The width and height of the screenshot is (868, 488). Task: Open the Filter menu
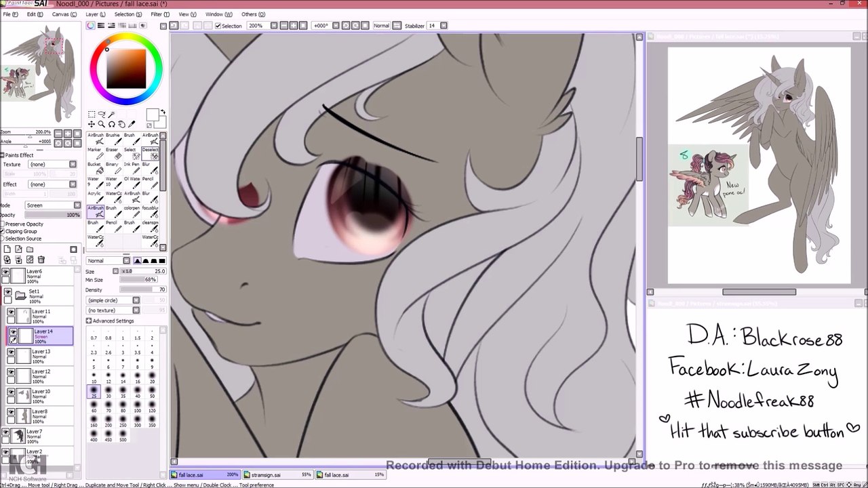159,14
